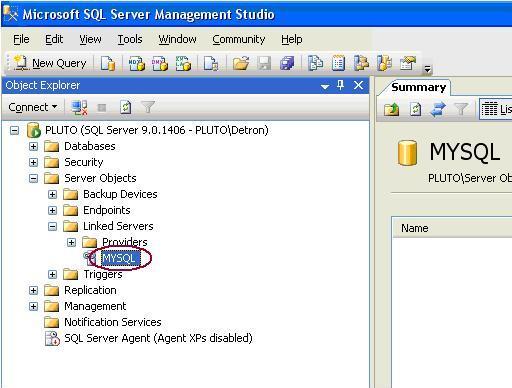Image resolution: width=512 pixels, height=388 pixels.
Task: Expand the Endpoints folder
Action: [x=52, y=210]
